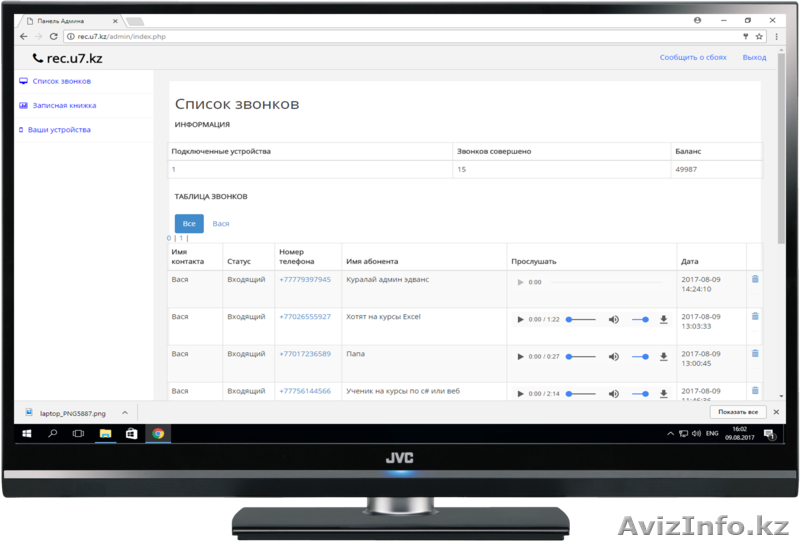The width and height of the screenshot is (800, 542).
Task: Delete the 'Хотят на курсы Excel' call
Action: click(755, 317)
